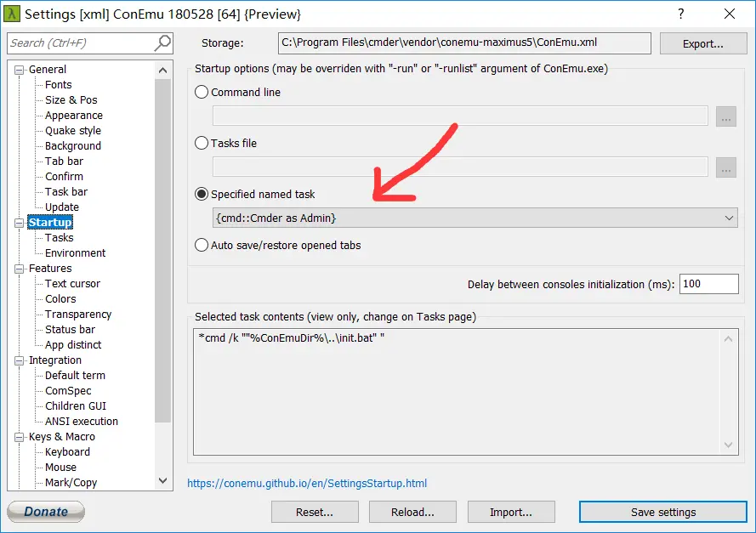Open Mark/Copy settings page

71,483
